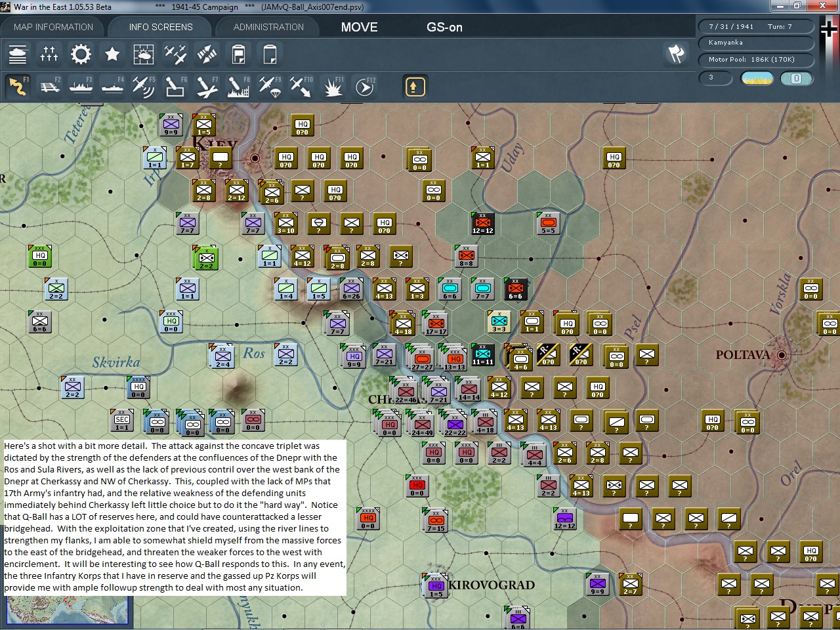Viewport: 840px width, 630px height.
Task: Open the Order of Battle screen icon
Action: click(x=18, y=54)
